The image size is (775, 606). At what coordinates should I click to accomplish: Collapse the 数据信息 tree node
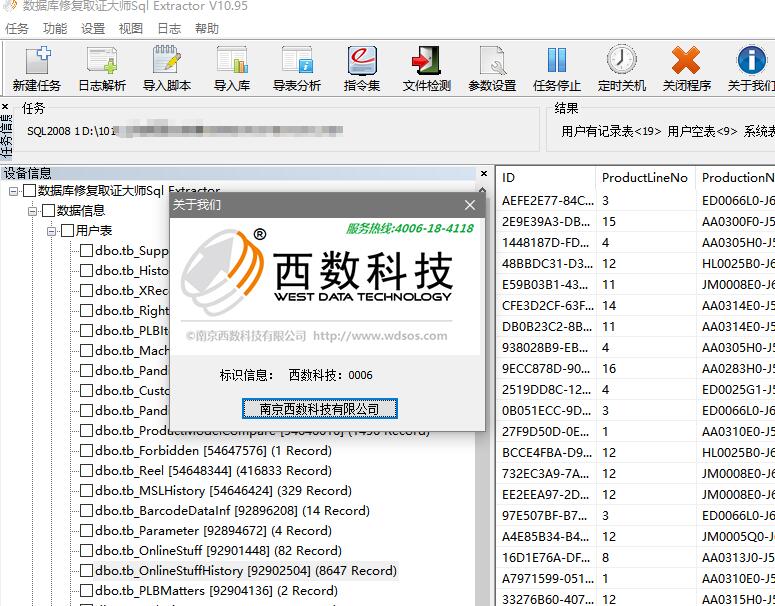point(32,211)
